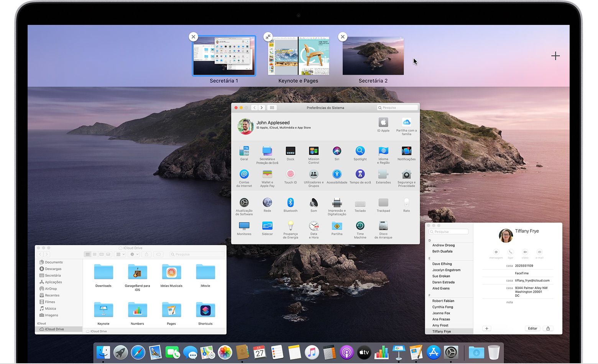Show all preferences grid button
Screen dimensions: 598x364
pos(272,108)
